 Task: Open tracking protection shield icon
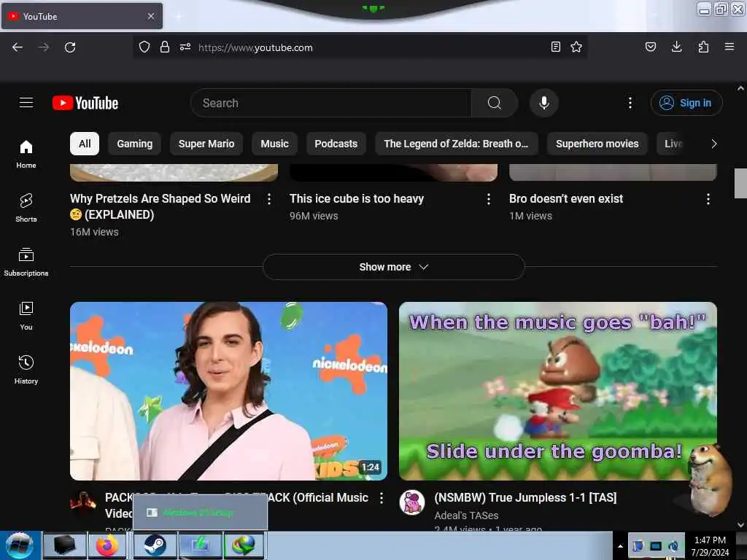(144, 47)
